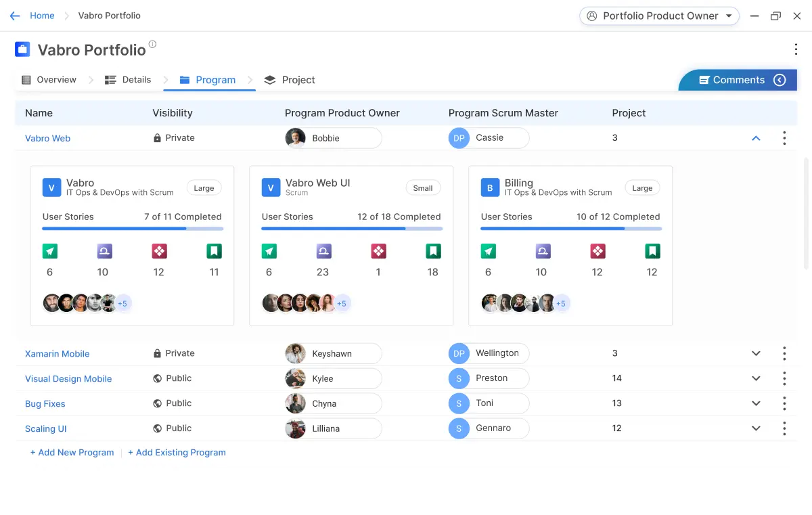The width and height of the screenshot is (812, 515).
Task: Switch to the Overview tab
Action: click(x=49, y=80)
